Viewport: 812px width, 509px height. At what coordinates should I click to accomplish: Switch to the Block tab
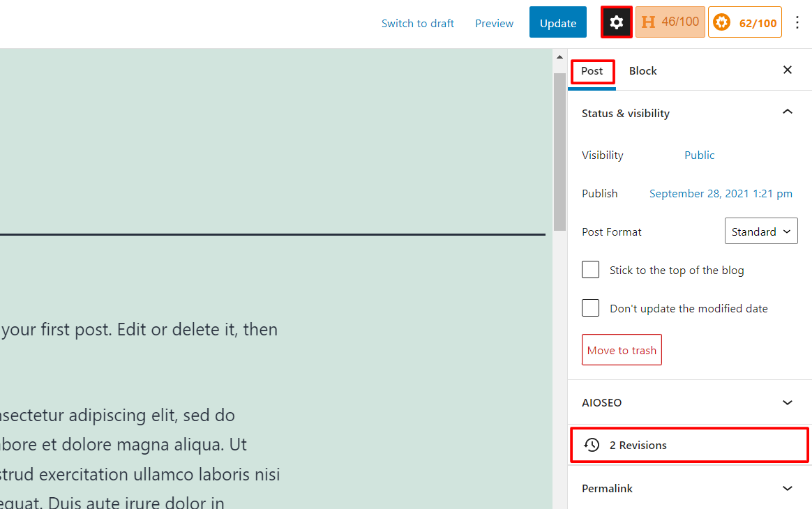[642, 70]
